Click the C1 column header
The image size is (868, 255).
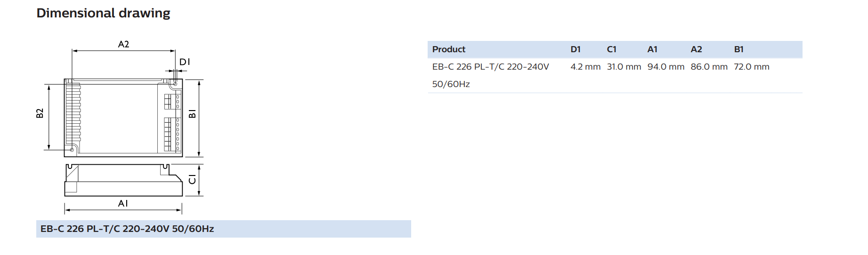(612, 49)
